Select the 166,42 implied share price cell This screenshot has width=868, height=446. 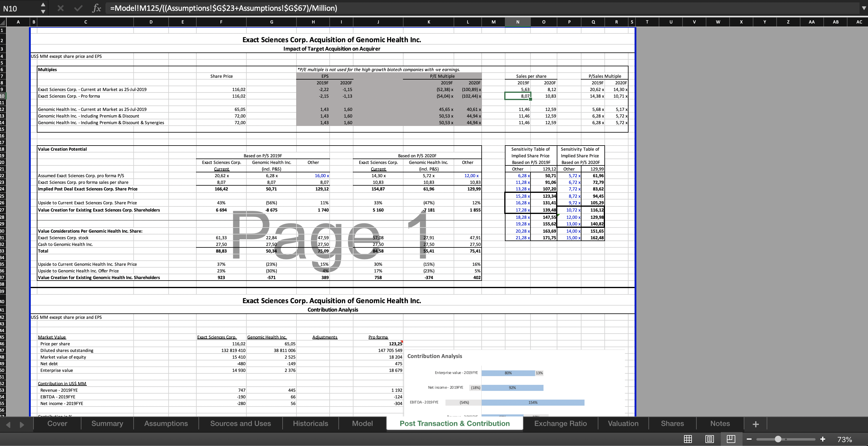tap(221, 189)
